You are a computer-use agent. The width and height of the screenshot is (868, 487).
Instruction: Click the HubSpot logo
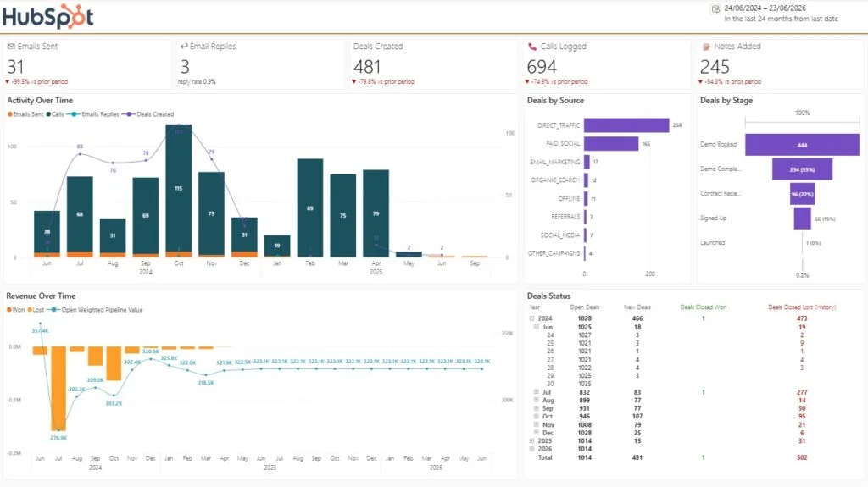(47, 17)
